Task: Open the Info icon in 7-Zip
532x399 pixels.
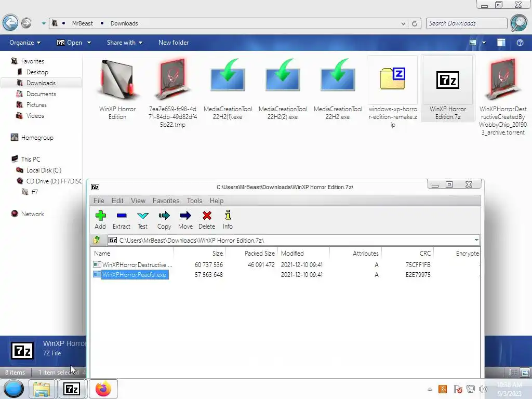Action: [x=228, y=220]
